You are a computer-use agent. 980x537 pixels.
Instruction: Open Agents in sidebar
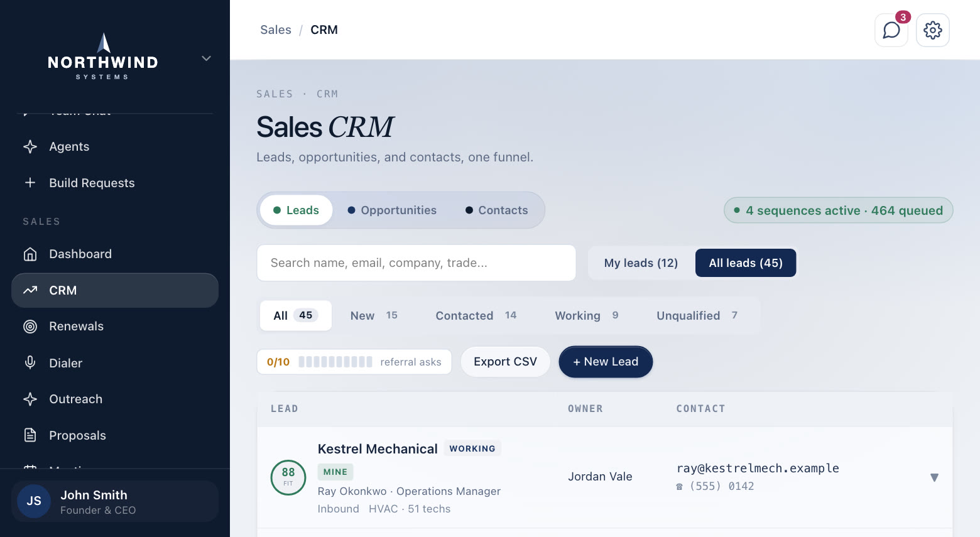pyautogui.click(x=115, y=146)
